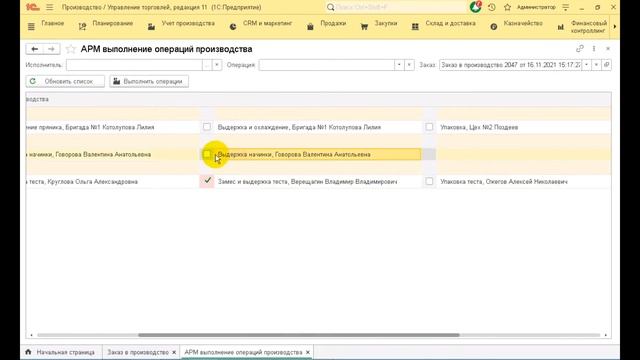Open the service settings icon beside Администратор
The width and height of the screenshot is (640, 360).
(x=566, y=7)
